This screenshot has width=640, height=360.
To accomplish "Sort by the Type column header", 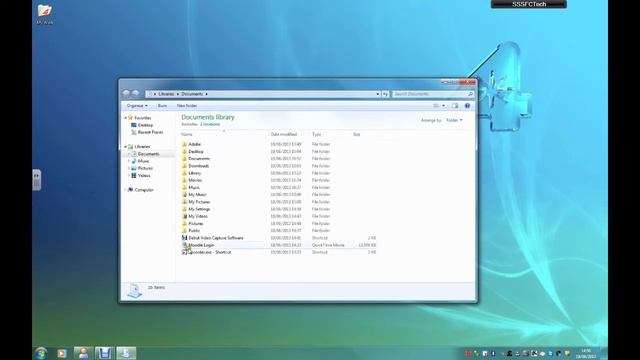I will pos(317,134).
